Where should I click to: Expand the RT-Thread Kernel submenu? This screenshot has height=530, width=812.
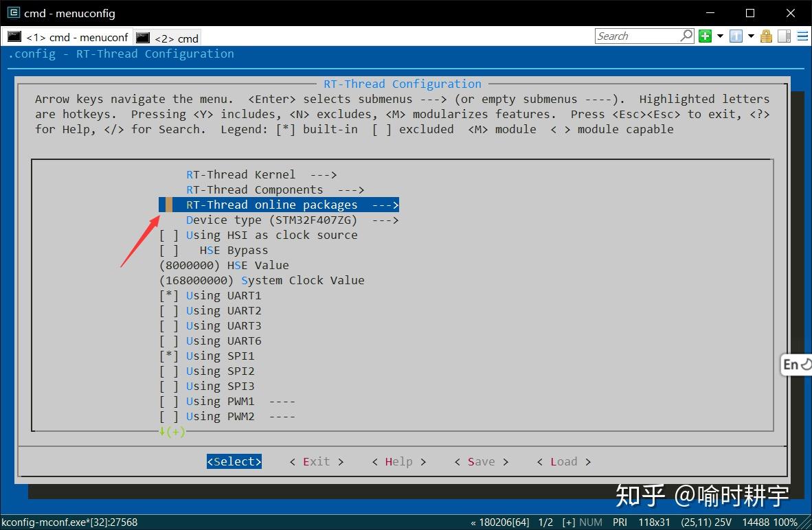coord(240,174)
